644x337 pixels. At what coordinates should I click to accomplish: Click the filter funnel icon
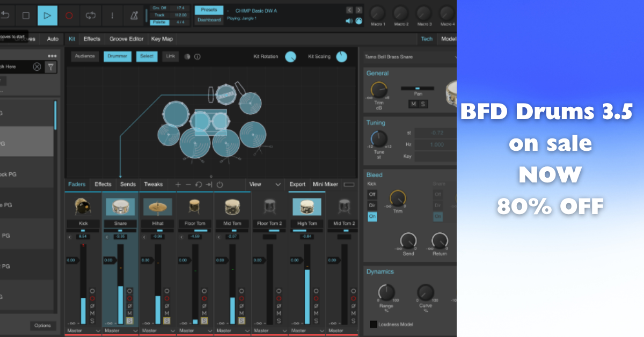point(50,67)
